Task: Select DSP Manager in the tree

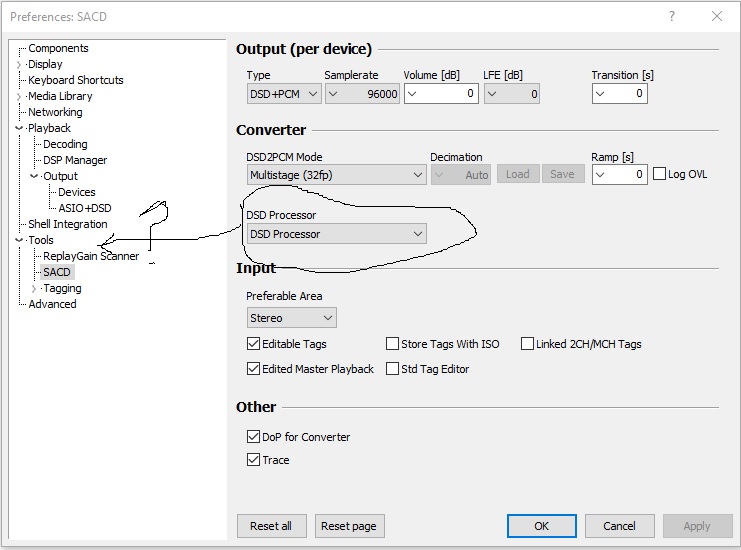Action: pos(75,160)
